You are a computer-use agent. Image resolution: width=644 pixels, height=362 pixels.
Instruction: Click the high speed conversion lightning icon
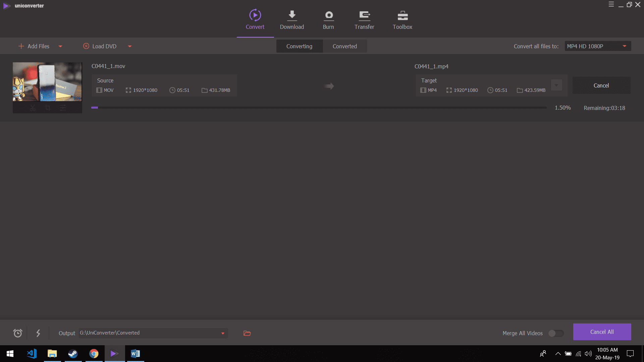click(38, 333)
